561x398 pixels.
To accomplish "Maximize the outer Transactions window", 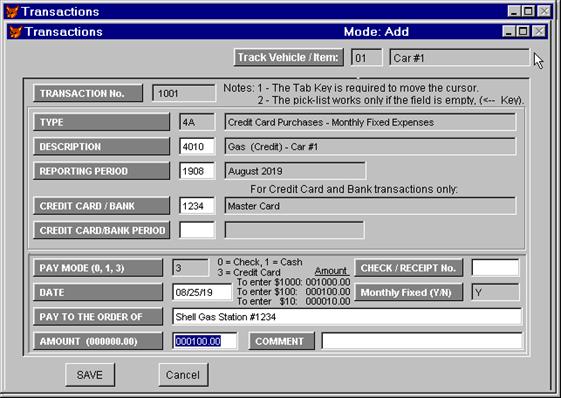I will (x=528, y=11).
